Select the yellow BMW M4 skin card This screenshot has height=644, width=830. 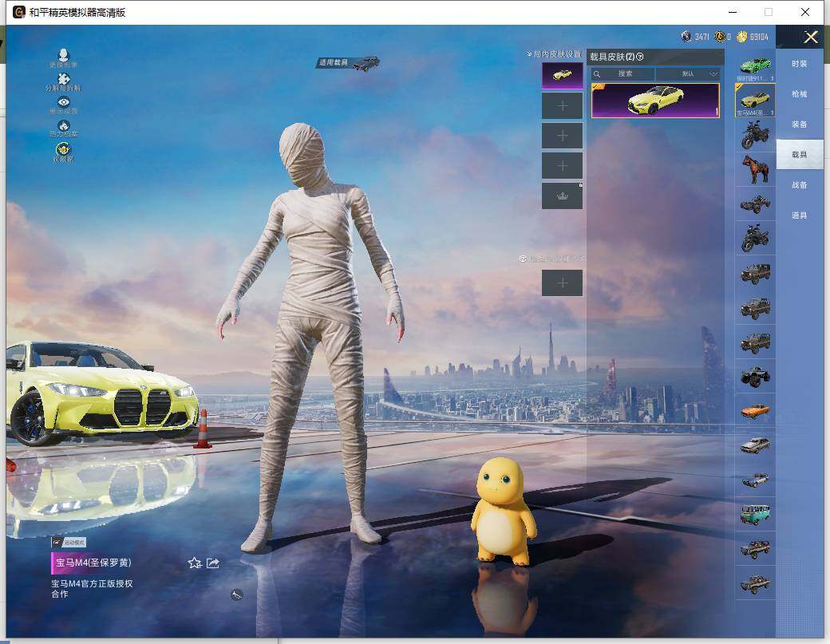coord(654,101)
